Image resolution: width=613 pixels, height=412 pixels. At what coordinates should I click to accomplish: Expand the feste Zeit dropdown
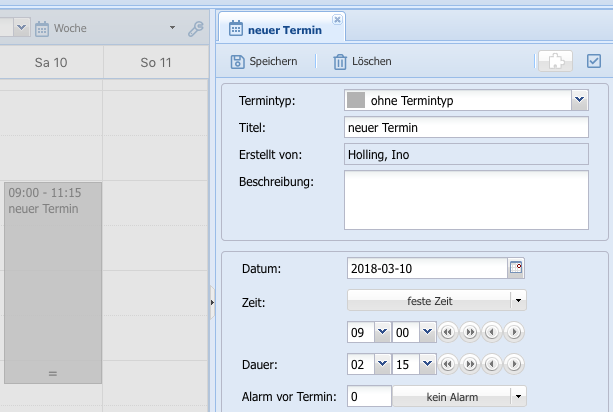(517, 300)
